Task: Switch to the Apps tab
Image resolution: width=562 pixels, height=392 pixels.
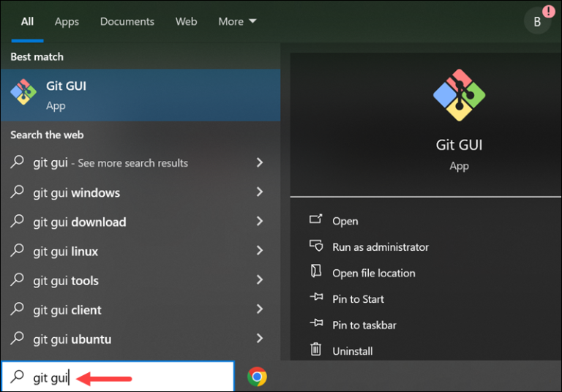Action: 67,22
